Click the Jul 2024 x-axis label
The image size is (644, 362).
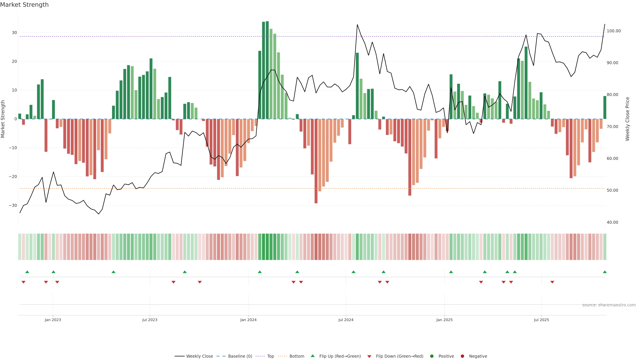click(346, 320)
